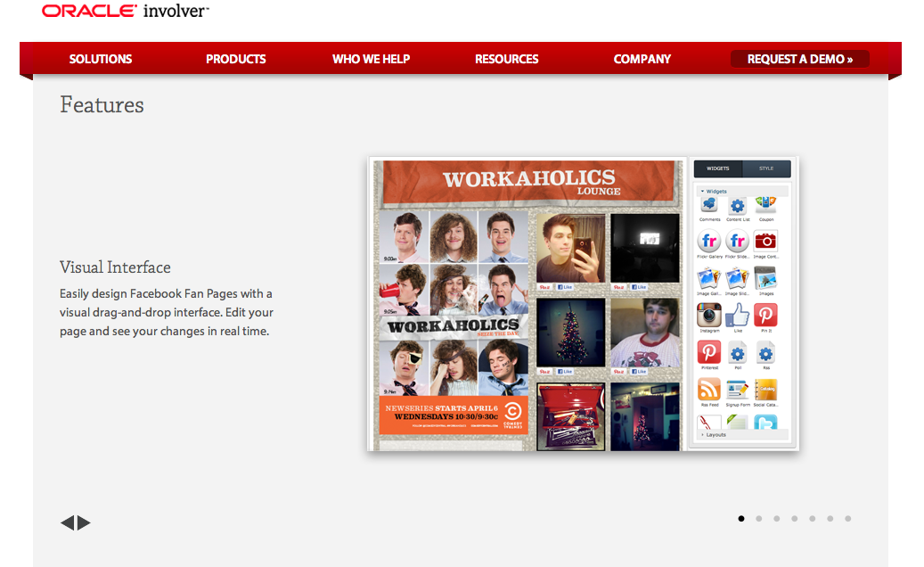Open the Who We Help menu
Screen dimensions: 924x567
point(372,59)
